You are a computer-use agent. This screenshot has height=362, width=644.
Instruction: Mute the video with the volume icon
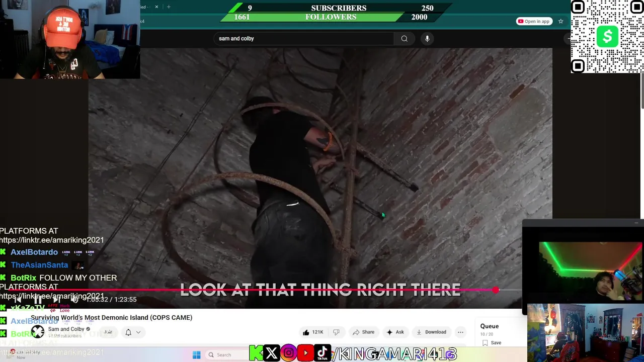(x=74, y=299)
